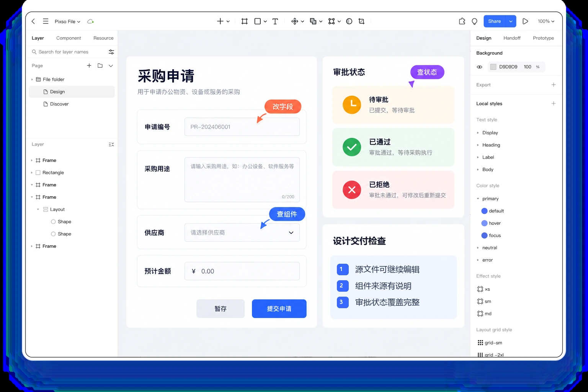Screen dimensions: 588x392
Task: Click the 申请编号 input field
Action: point(242,127)
